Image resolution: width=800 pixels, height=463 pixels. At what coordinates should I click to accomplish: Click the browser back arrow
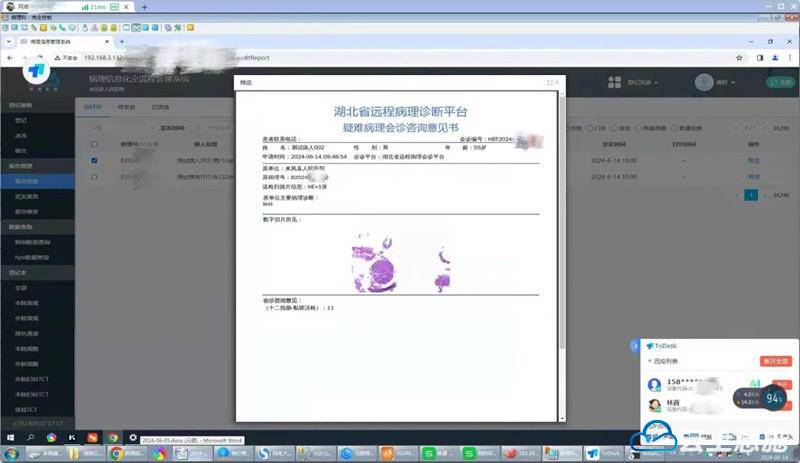(10, 57)
